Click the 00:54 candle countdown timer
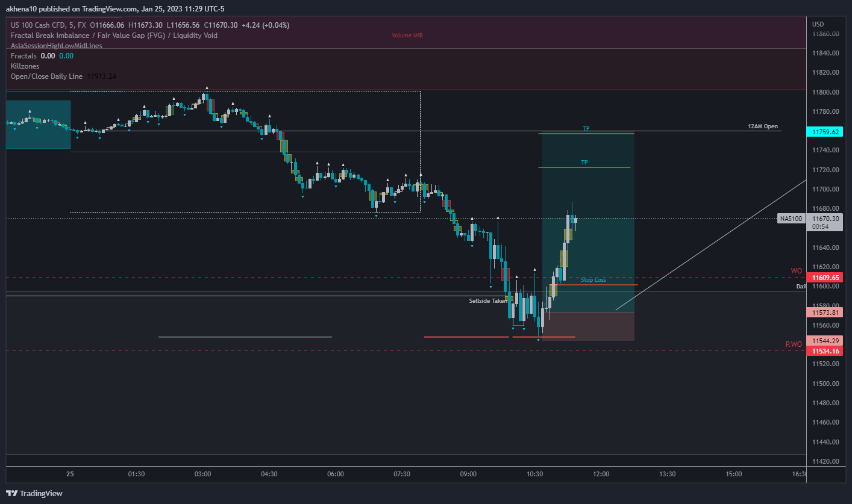This screenshot has height=504, width=852. pos(819,227)
